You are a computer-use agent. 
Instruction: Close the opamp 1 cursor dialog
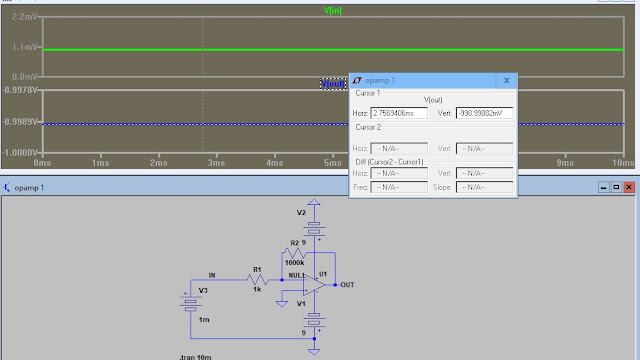pyautogui.click(x=507, y=80)
